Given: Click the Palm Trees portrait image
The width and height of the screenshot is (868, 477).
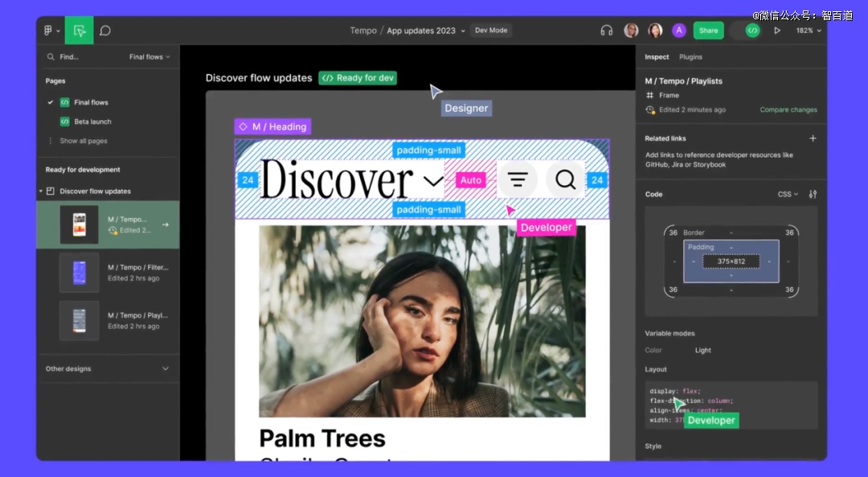Looking at the screenshot, I should tap(422, 321).
